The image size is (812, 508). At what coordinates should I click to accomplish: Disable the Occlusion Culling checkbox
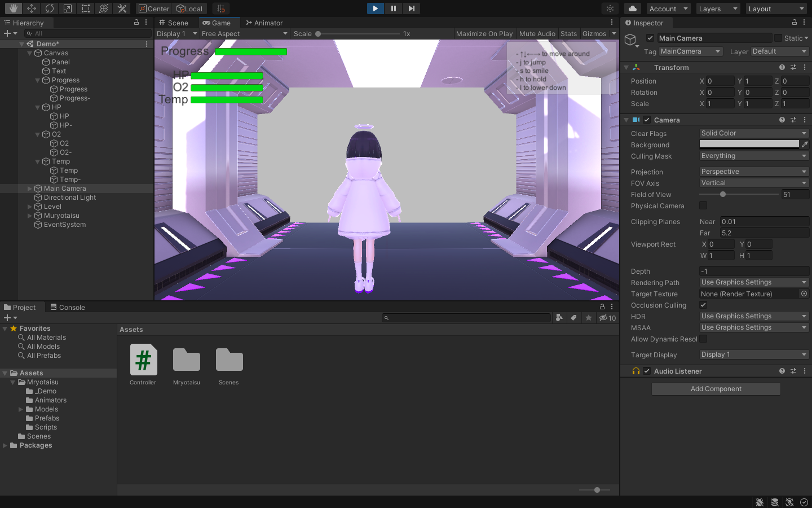pos(703,305)
